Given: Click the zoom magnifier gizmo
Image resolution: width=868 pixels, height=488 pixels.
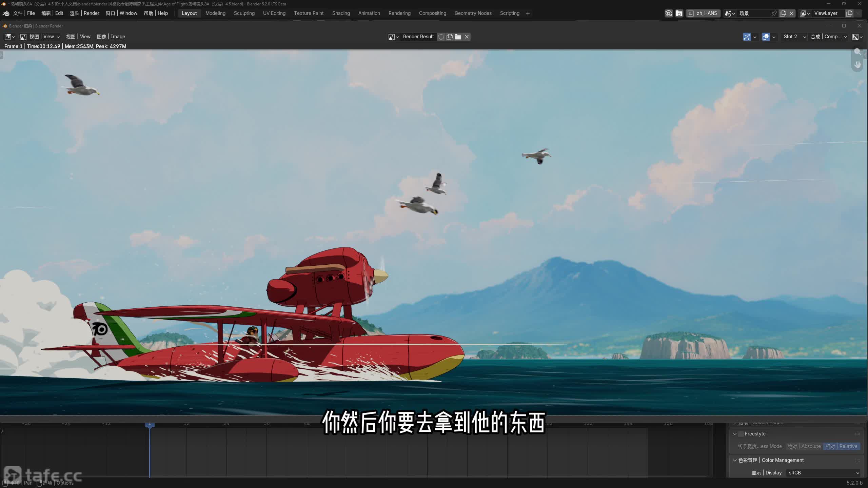Looking at the screenshot, I should (857, 52).
